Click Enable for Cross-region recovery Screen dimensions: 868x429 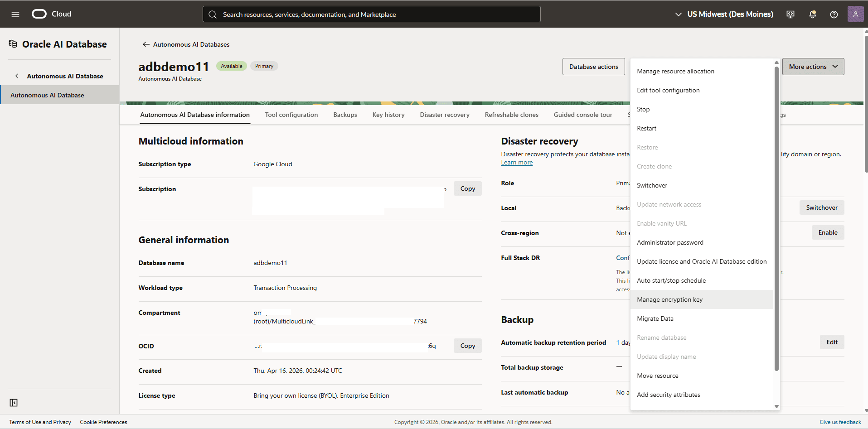828,232
